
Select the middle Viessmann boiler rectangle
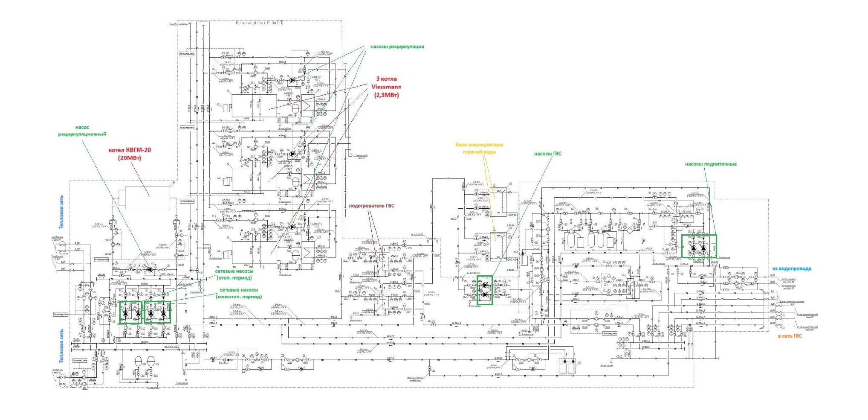(x=254, y=179)
